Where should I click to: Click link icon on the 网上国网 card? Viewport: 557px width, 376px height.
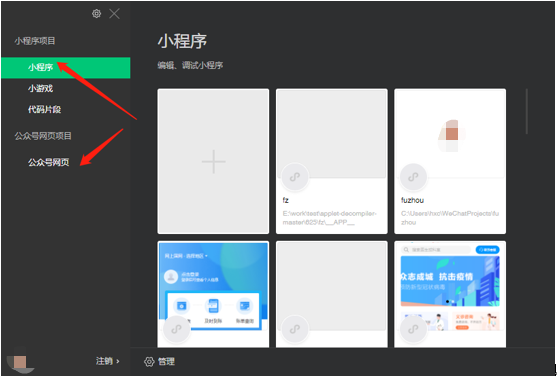tap(177, 329)
